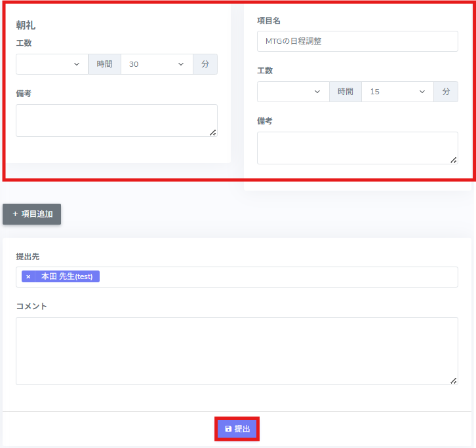Click resize handle of コメント textarea

[453, 381]
